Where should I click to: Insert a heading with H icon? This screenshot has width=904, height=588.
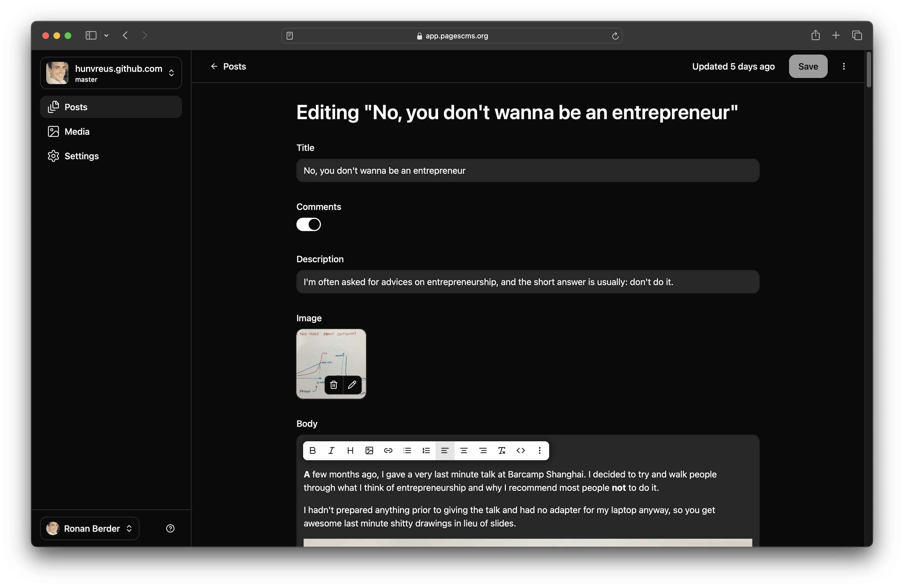point(350,450)
